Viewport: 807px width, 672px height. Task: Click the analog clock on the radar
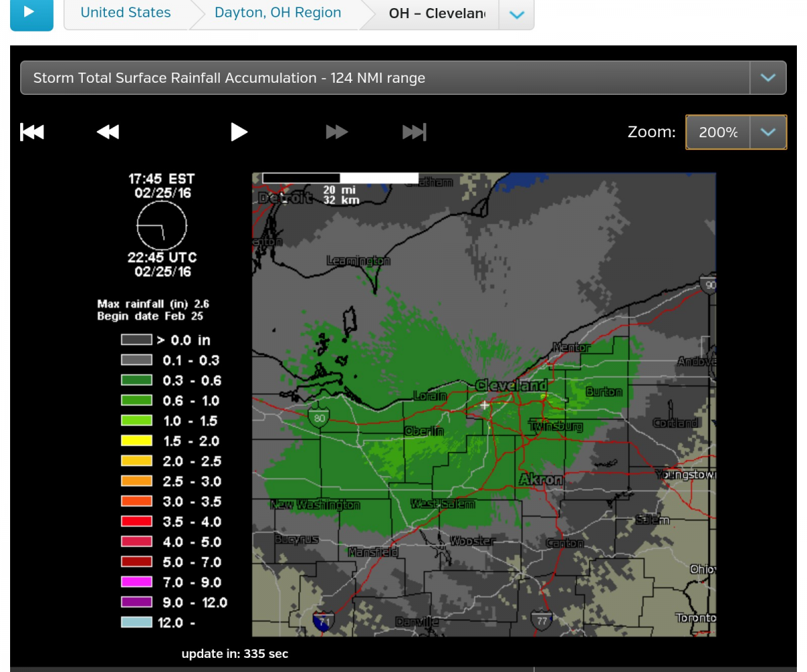click(x=162, y=227)
